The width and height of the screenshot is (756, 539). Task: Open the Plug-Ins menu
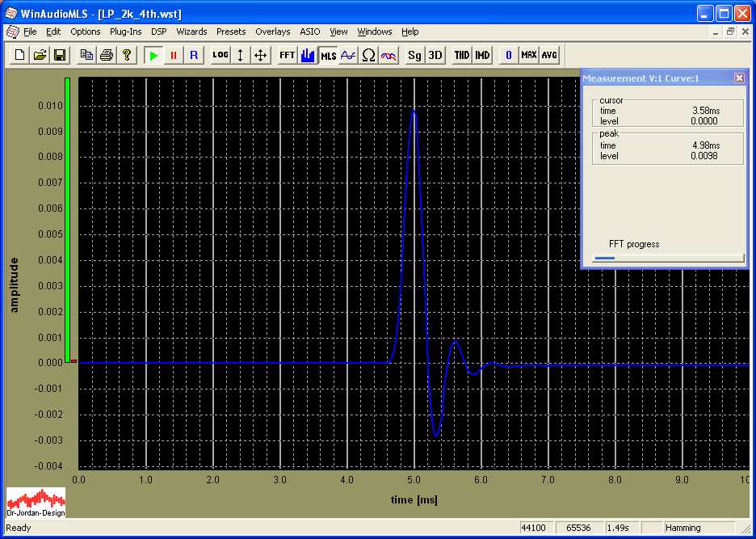tap(125, 32)
